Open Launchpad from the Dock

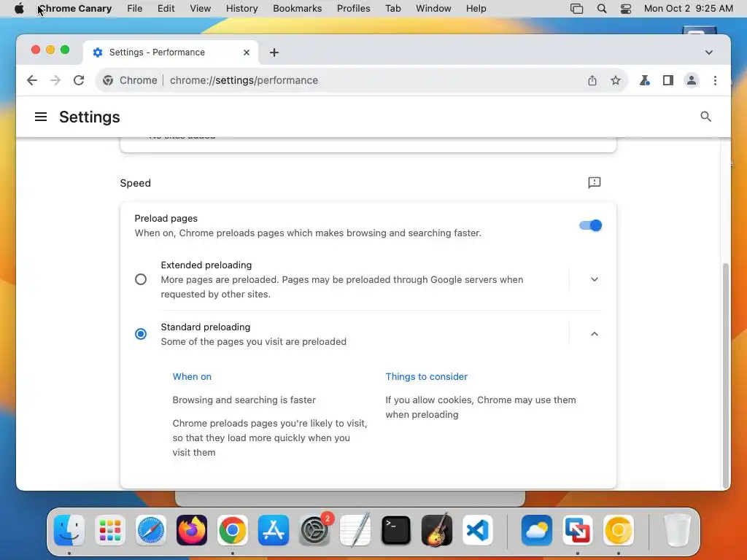(x=110, y=530)
